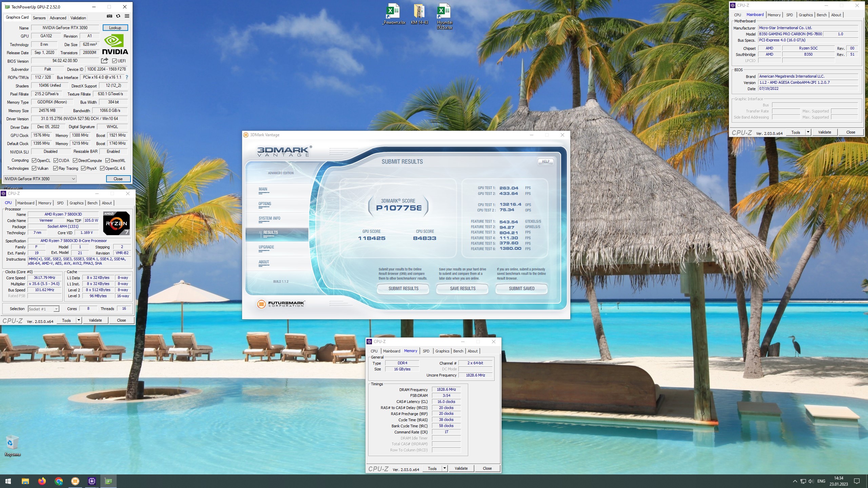Show hidden system tray icons
The height and width of the screenshot is (488, 868).
pyautogui.click(x=795, y=481)
